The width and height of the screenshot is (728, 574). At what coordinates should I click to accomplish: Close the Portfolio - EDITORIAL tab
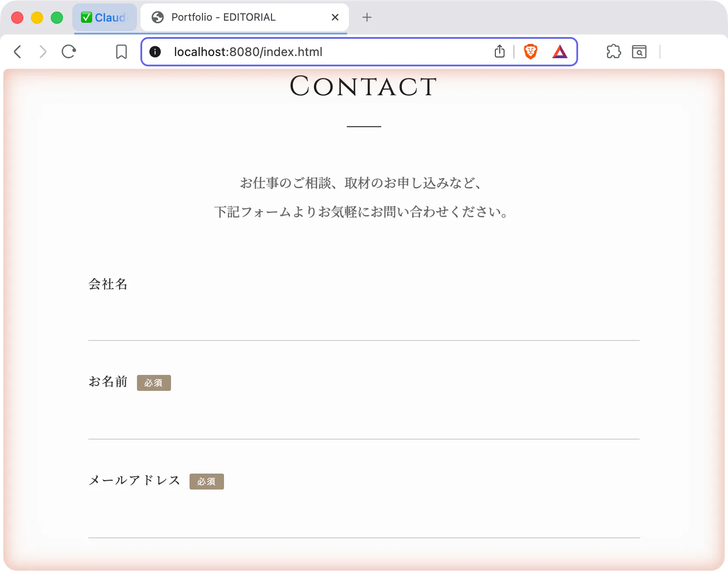click(x=335, y=17)
